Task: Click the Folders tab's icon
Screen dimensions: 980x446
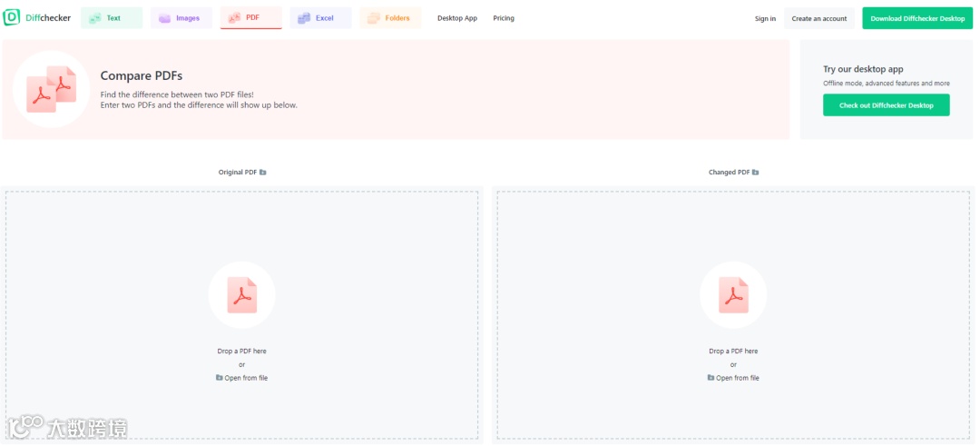Action: (x=373, y=18)
